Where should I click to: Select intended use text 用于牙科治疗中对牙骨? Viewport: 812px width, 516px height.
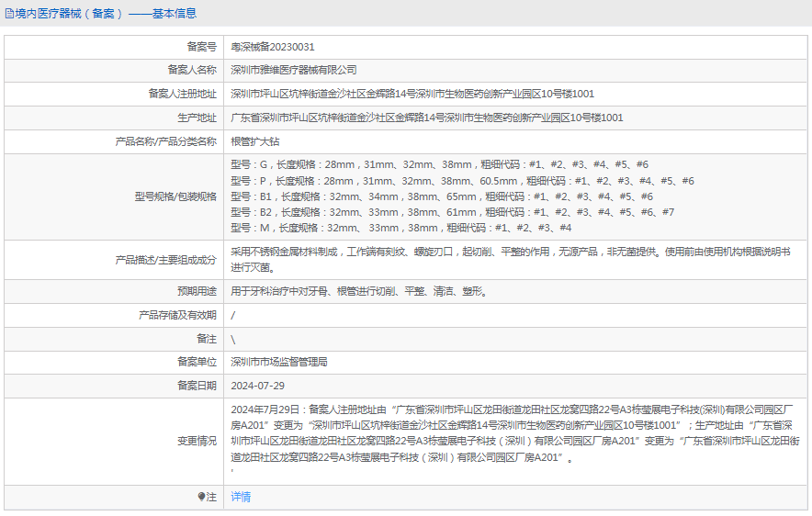pos(358,291)
